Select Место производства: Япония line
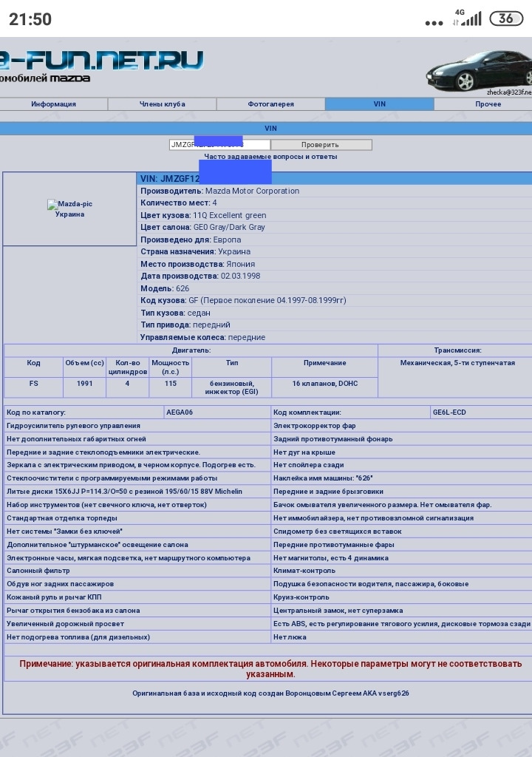The height and width of the screenshot is (757, 532). 198,264
